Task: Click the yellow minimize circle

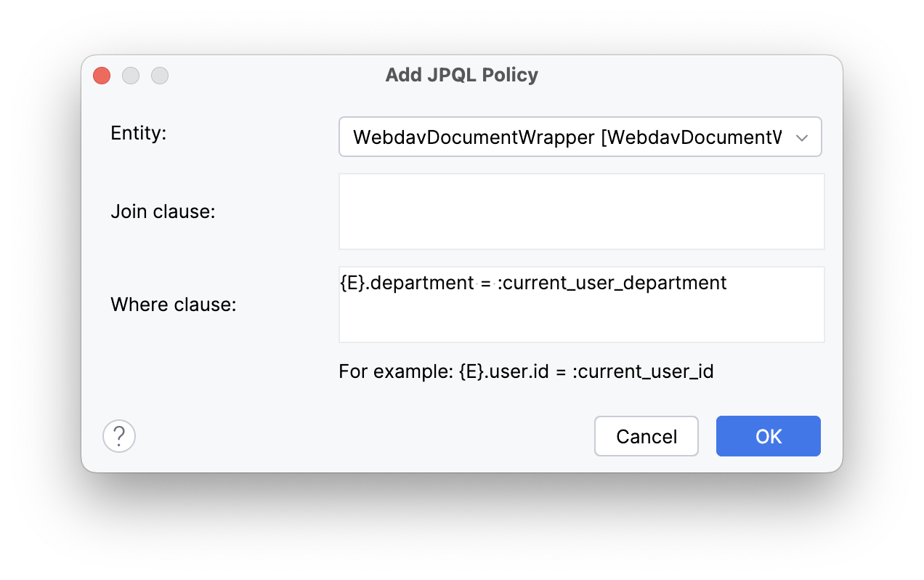Action: pyautogui.click(x=131, y=75)
